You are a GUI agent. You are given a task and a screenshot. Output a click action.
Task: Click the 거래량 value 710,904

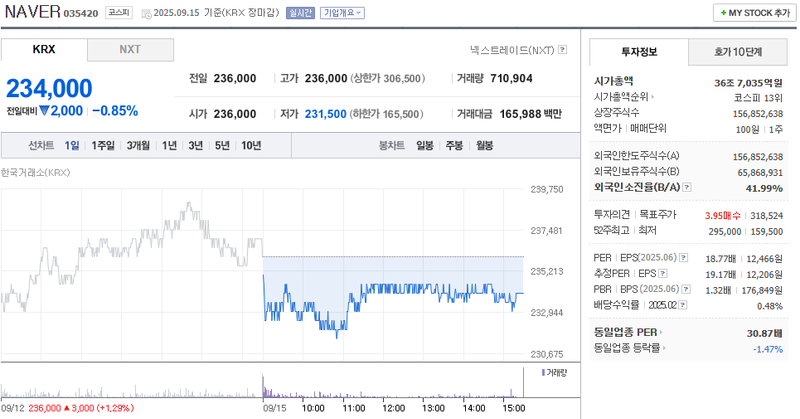coord(511,79)
